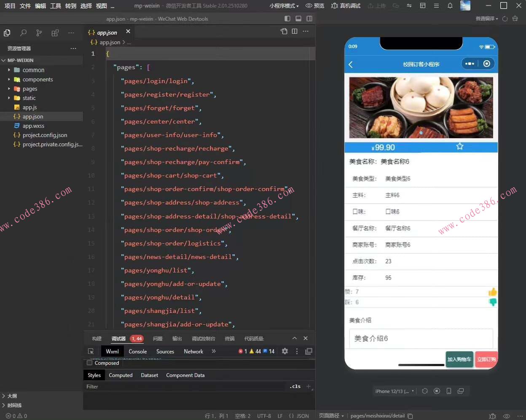Click the 加入购物车 add-to-cart button
The width and height of the screenshot is (526, 420).
point(459,359)
